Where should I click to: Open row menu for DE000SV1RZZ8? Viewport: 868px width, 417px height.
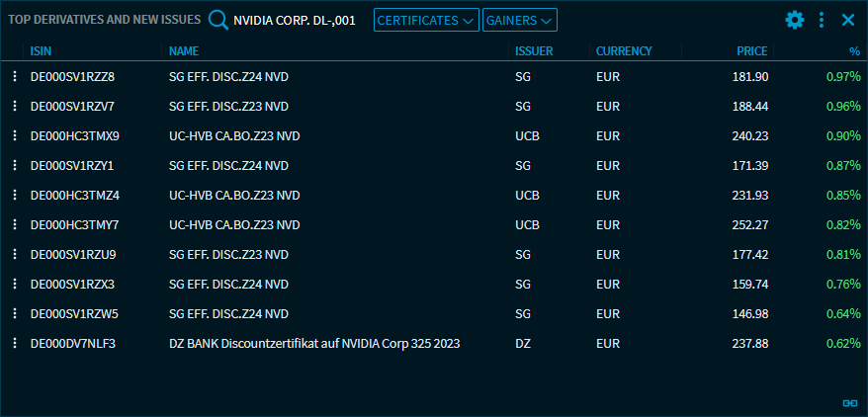tap(15, 77)
